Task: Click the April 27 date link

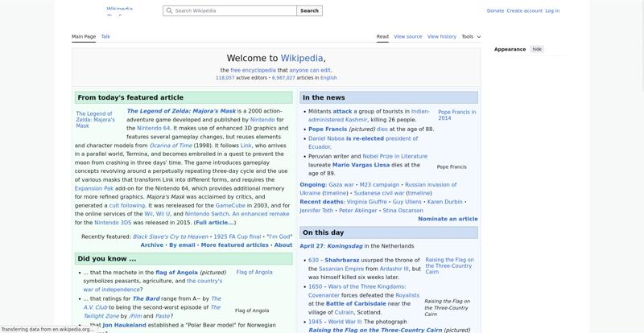Action: (x=312, y=246)
